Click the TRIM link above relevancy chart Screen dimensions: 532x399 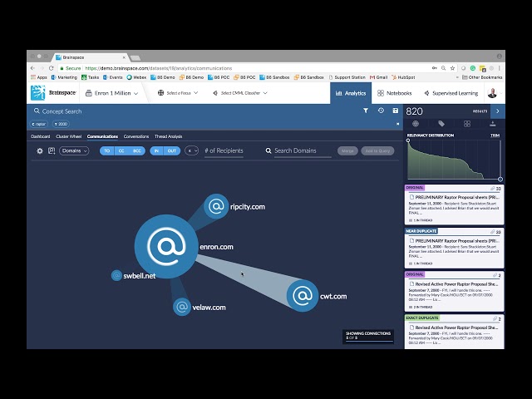coord(495,135)
